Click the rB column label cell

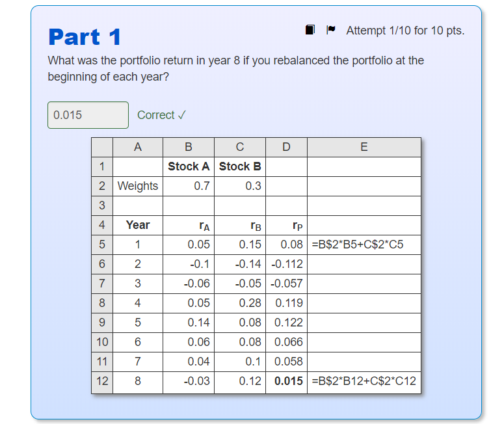coord(240,226)
